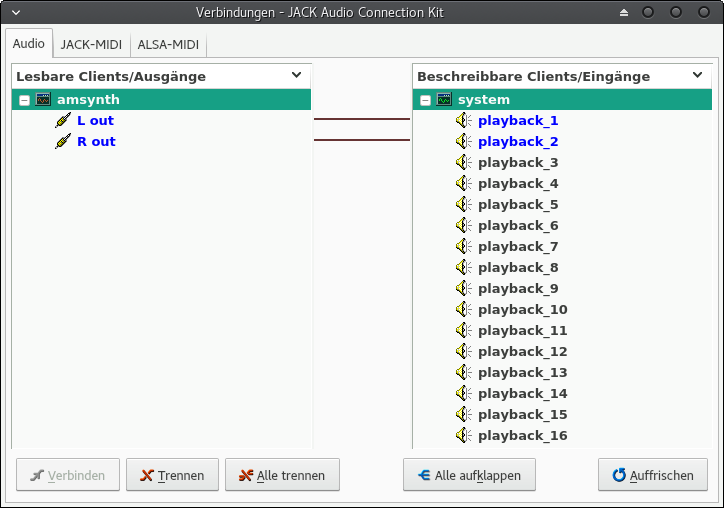This screenshot has height=508, width=724.
Task: Click speaker icon of playback_12
Action: tap(464, 351)
